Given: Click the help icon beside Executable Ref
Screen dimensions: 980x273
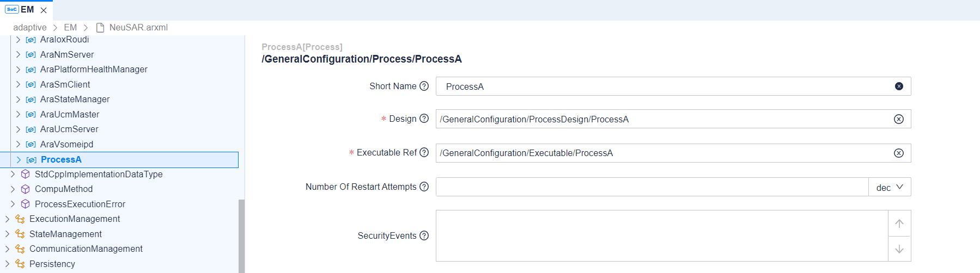Looking at the screenshot, I should point(424,153).
